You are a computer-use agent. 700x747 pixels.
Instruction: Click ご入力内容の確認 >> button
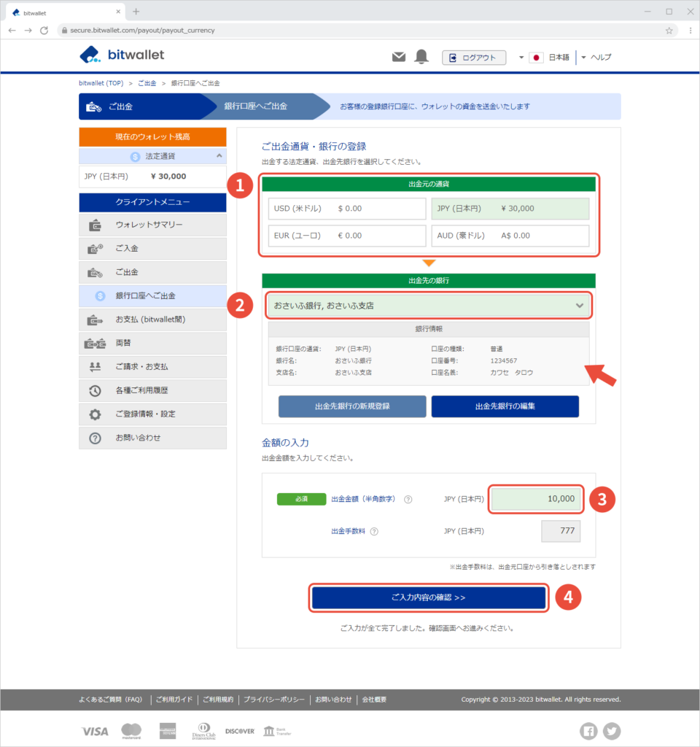pyautogui.click(x=429, y=597)
